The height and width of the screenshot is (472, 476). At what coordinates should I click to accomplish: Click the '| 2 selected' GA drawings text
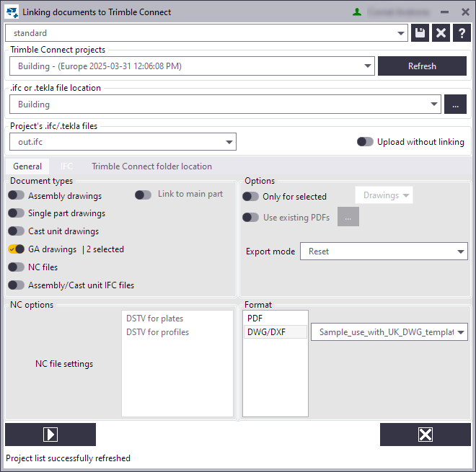click(103, 249)
